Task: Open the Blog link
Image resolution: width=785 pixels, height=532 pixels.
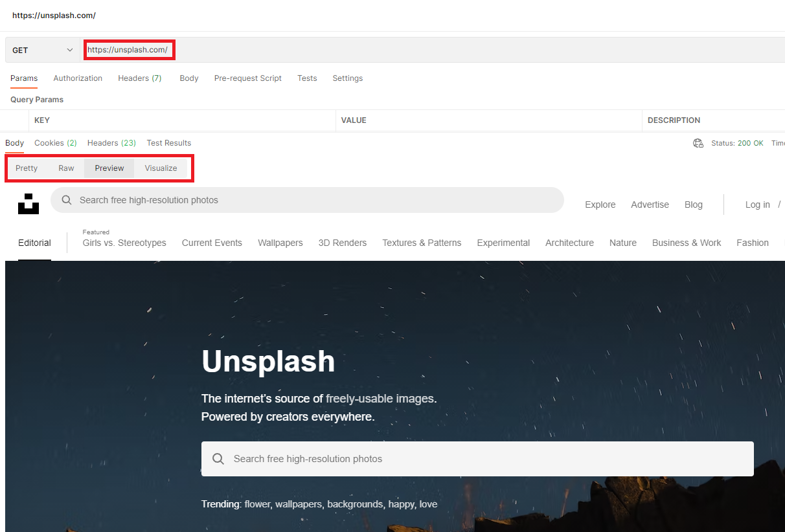Action: [x=694, y=205]
